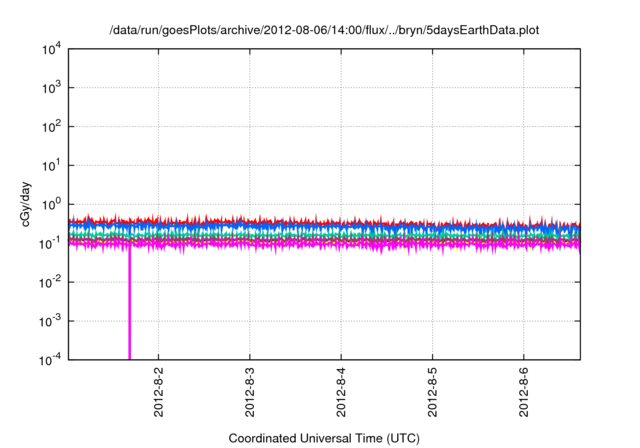Select the 10^-1 y-axis tick label
Image resolution: width=640 pixels, height=448 pixels.
48,243
